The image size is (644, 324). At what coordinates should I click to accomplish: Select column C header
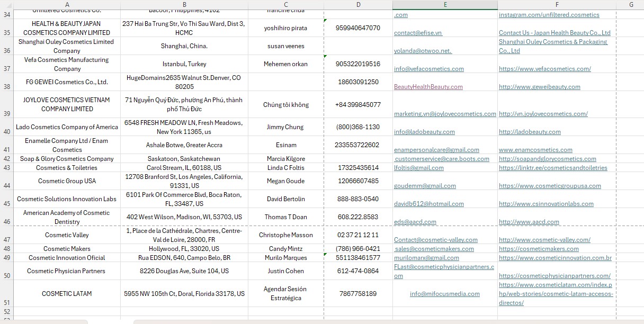[286, 5]
